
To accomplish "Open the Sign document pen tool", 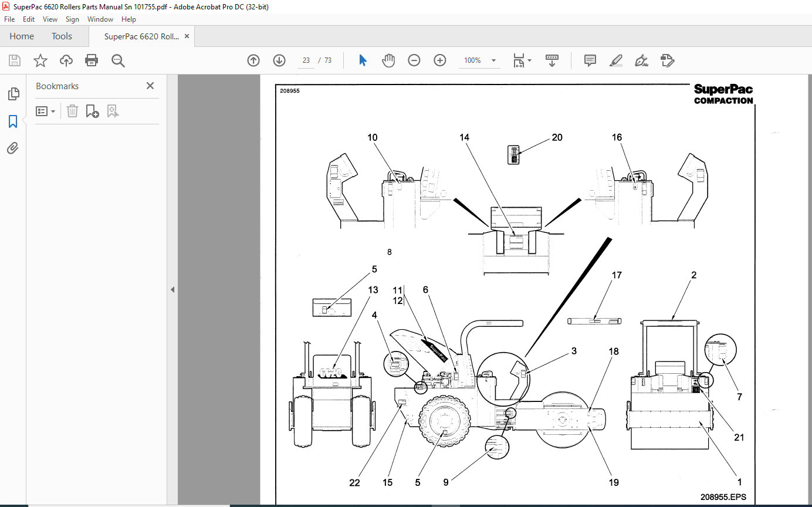I will pyautogui.click(x=642, y=60).
